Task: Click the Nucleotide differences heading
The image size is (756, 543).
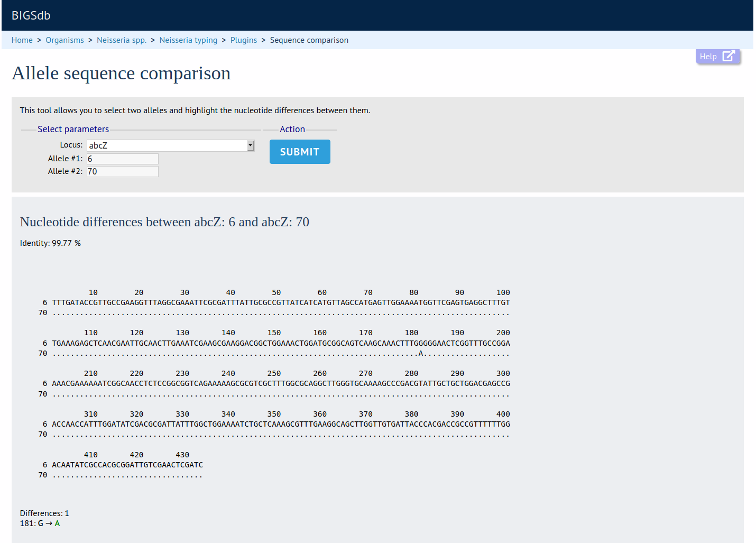Action: click(164, 222)
